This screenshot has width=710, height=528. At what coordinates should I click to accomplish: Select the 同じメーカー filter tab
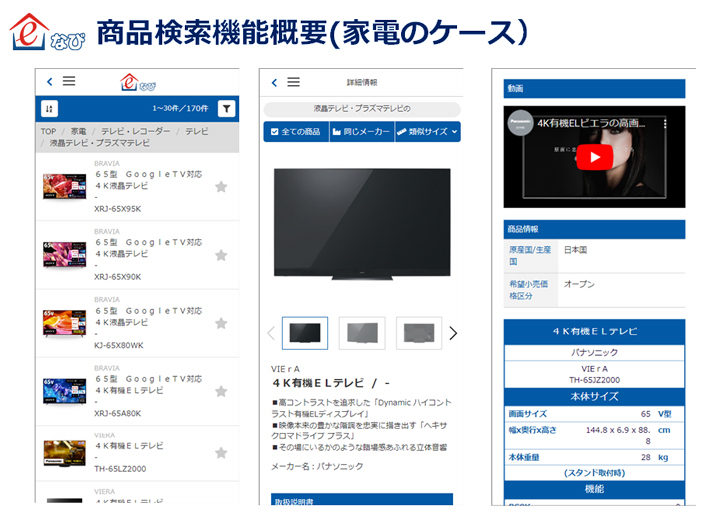(x=362, y=132)
